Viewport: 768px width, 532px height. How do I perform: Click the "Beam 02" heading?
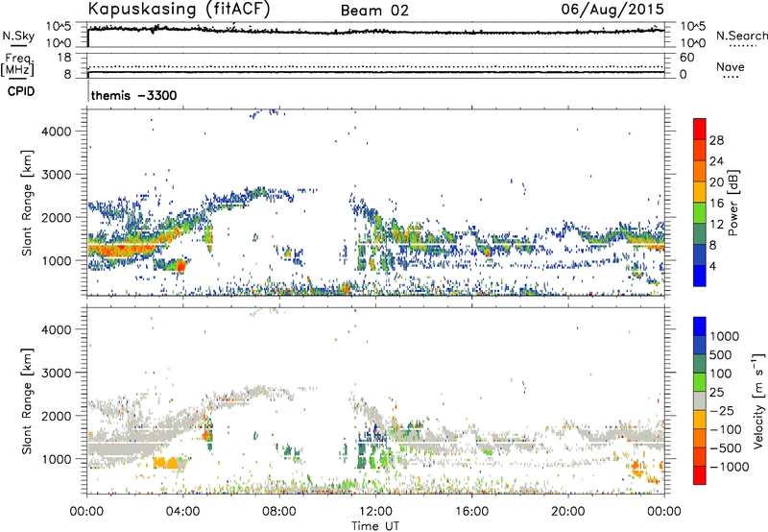pos(374,11)
